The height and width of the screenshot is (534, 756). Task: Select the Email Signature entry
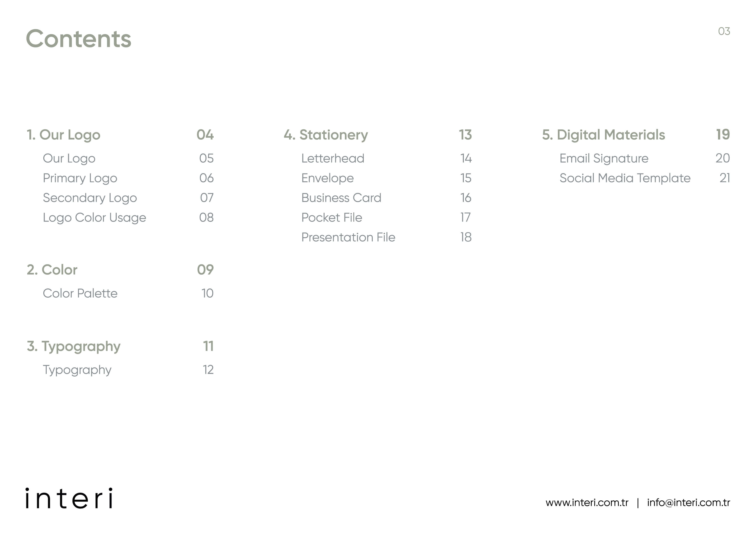(x=604, y=158)
